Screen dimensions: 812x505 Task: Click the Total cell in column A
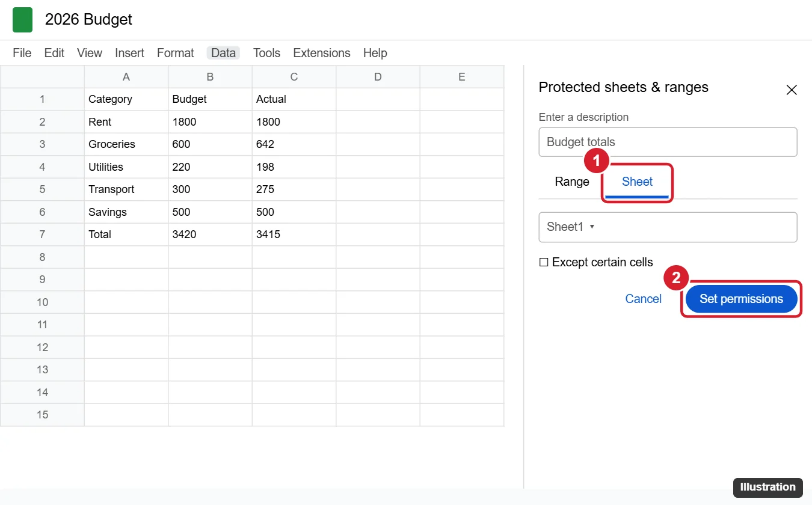[x=126, y=234]
